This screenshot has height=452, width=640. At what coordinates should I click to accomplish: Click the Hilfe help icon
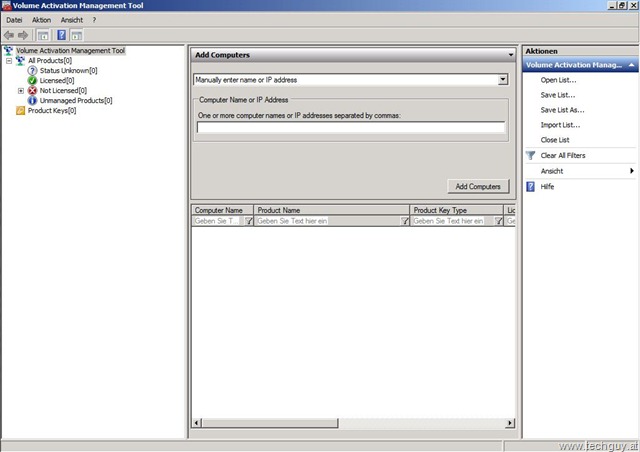tap(530, 187)
